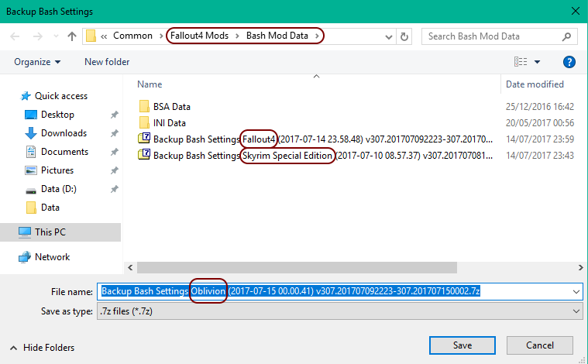Open Desktop in the sidebar
Viewport: 588px width, 364px height.
coord(50,115)
